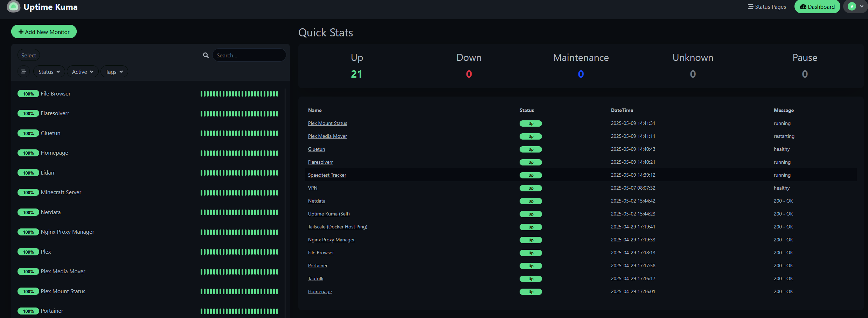
Task: Open the user avatar menu
Action: [x=855, y=7]
